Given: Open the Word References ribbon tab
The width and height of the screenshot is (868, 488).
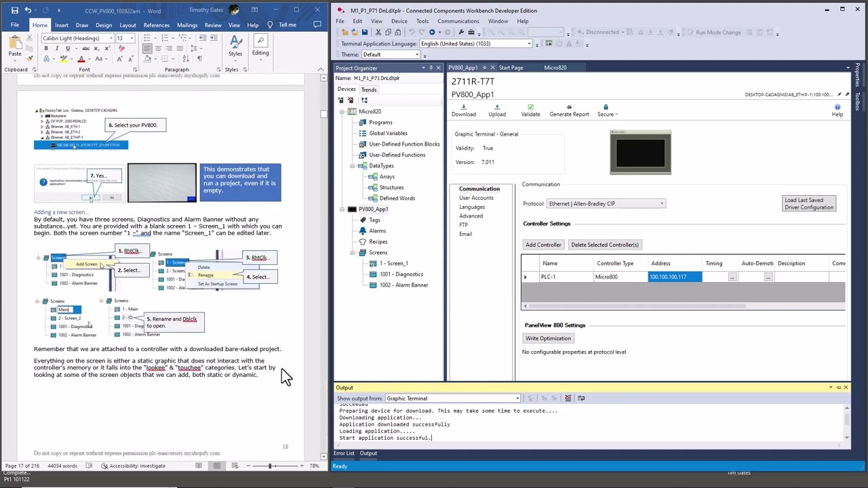Looking at the screenshot, I should pos(156,25).
